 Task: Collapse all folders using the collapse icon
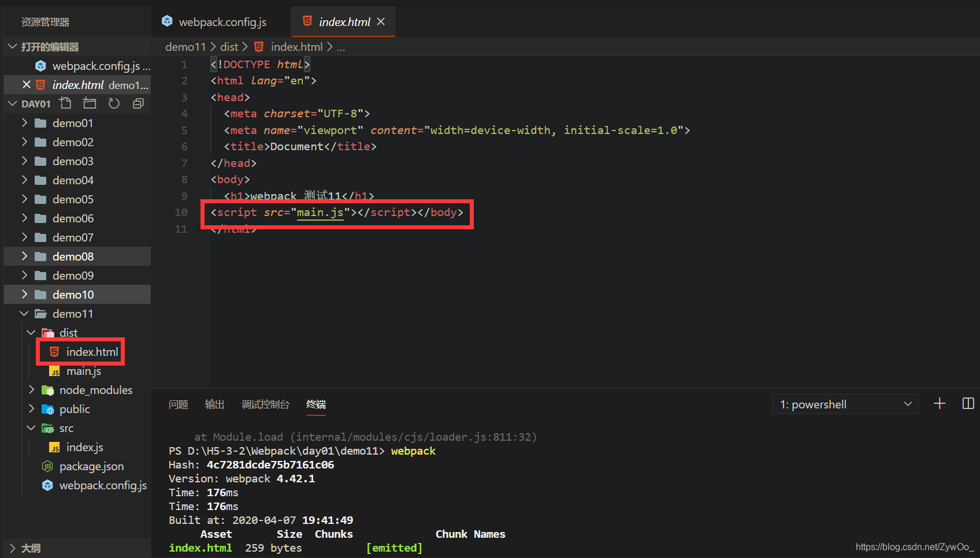[x=138, y=103]
